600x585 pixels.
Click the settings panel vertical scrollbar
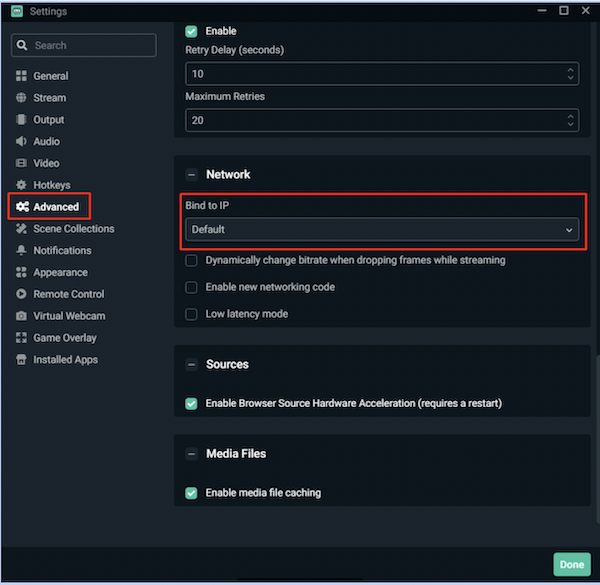point(597,439)
